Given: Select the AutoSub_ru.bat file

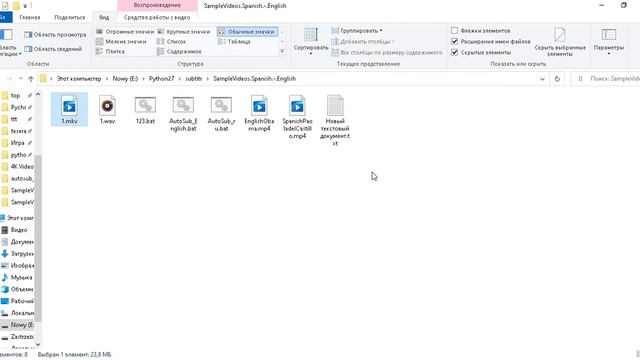Looking at the screenshot, I should tap(221, 113).
